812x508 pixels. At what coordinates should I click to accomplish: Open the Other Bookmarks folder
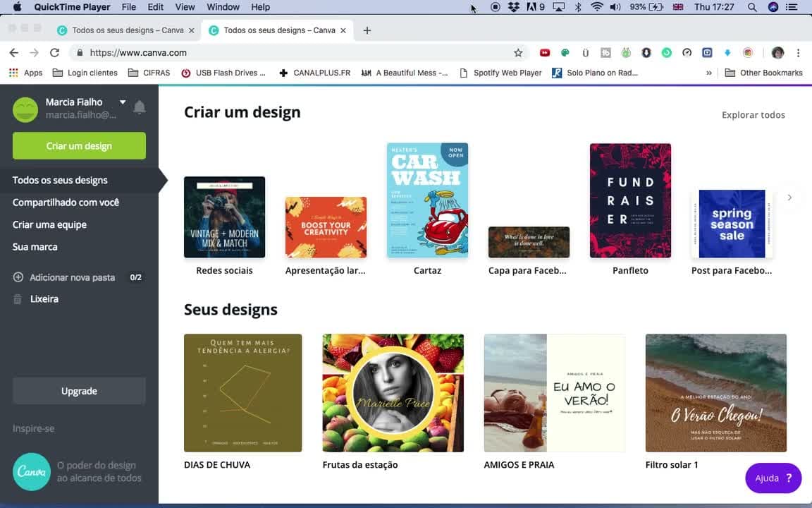(764, 73)
